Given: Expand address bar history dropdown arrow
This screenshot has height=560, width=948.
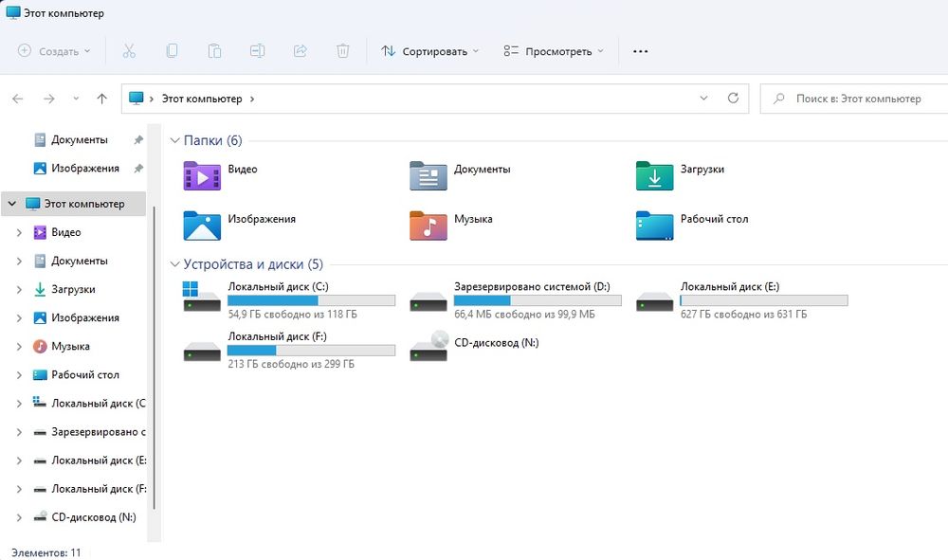Looking at the screenshot, I should coord(703,99).
